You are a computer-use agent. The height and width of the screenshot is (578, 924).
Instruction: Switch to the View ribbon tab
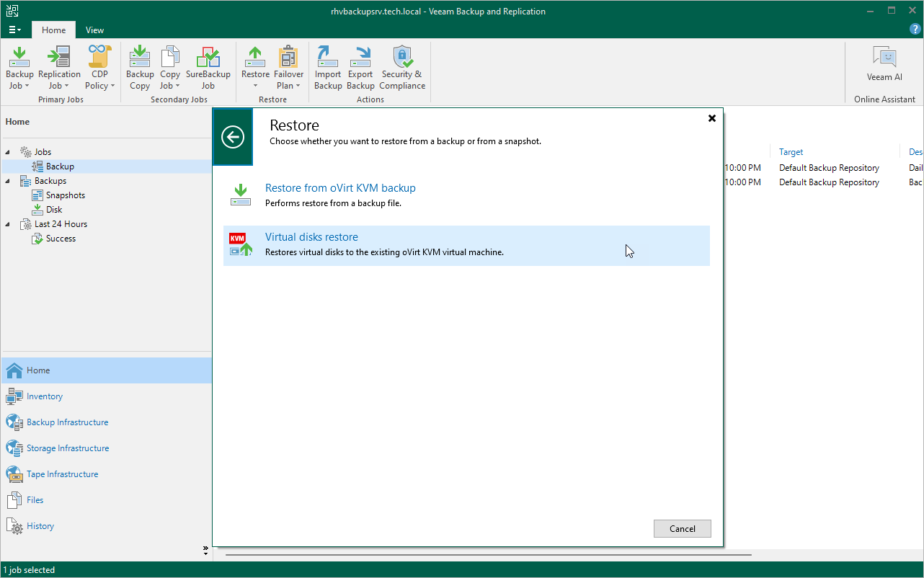point(94,30)
